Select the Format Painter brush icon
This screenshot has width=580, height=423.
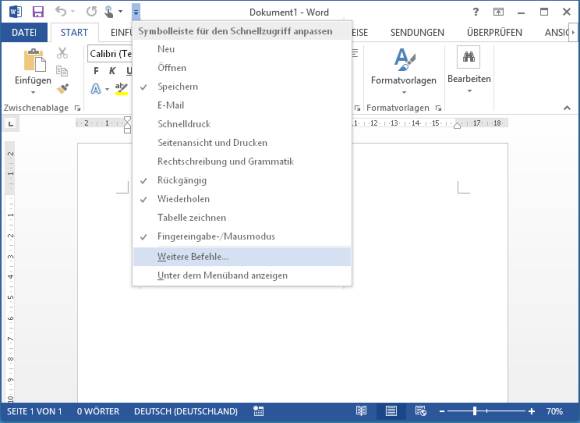tap(62, 89)
